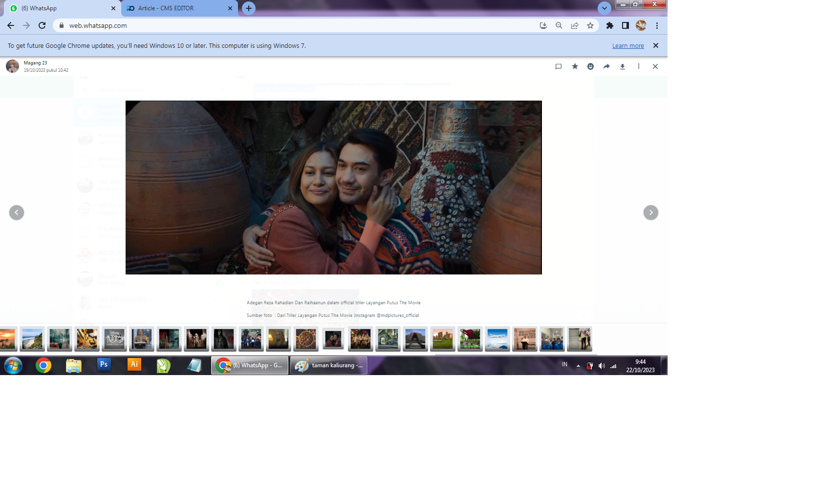Image resolution: width=820 pixels, height=504 pixels.
Task: Download the displayed photo
Action: point(623,66)
